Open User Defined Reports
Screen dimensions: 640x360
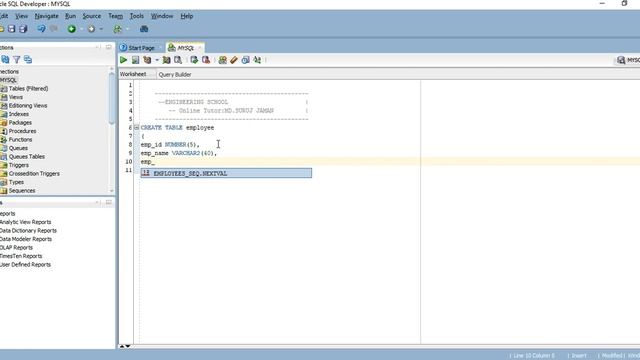click(x=25, y=265)
